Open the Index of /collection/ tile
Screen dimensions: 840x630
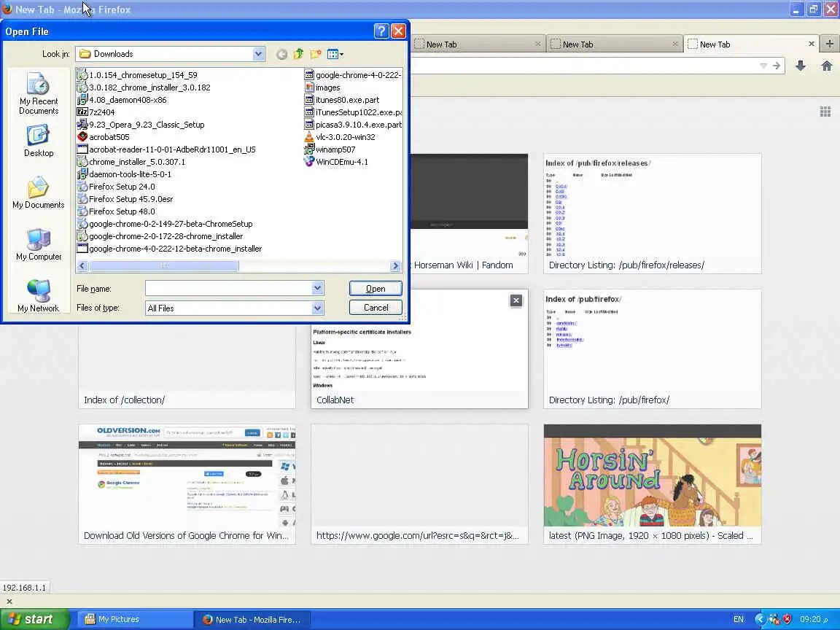[187, 366]
